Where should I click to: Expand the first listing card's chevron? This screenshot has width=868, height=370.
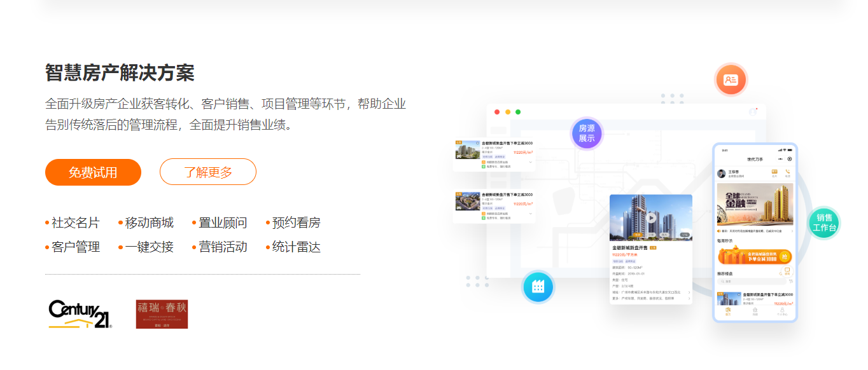coord(531,162)
